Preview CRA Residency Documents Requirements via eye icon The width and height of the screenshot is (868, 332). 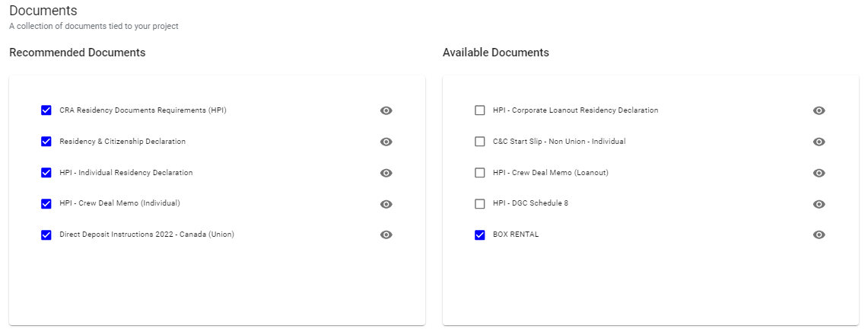pos(386,110)
